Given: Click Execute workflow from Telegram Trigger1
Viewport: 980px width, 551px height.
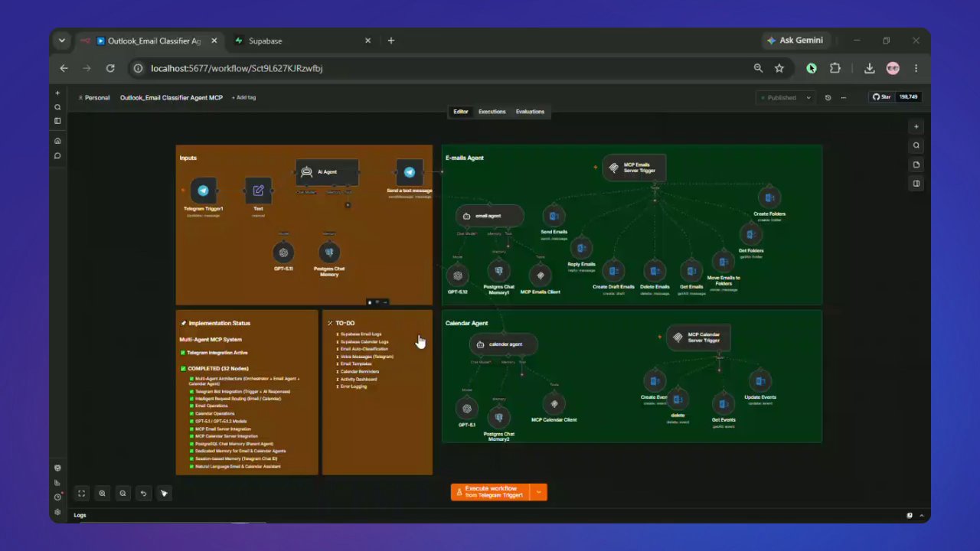Looking at the screenshot, I should click(x=491, y=492).
